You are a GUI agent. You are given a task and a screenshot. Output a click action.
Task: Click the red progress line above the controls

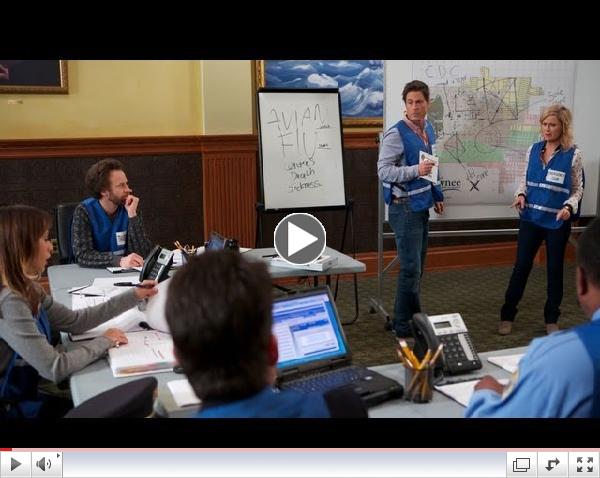[300, 449]
